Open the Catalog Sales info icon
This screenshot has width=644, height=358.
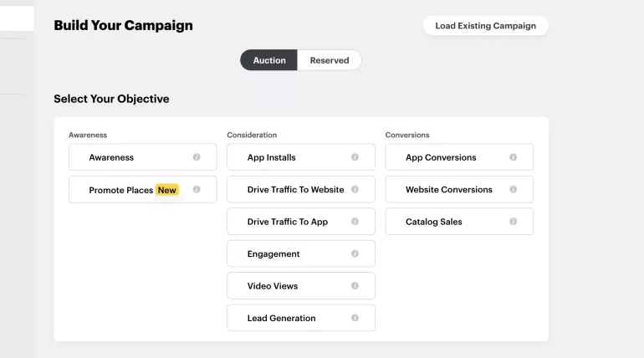(513, 222)
